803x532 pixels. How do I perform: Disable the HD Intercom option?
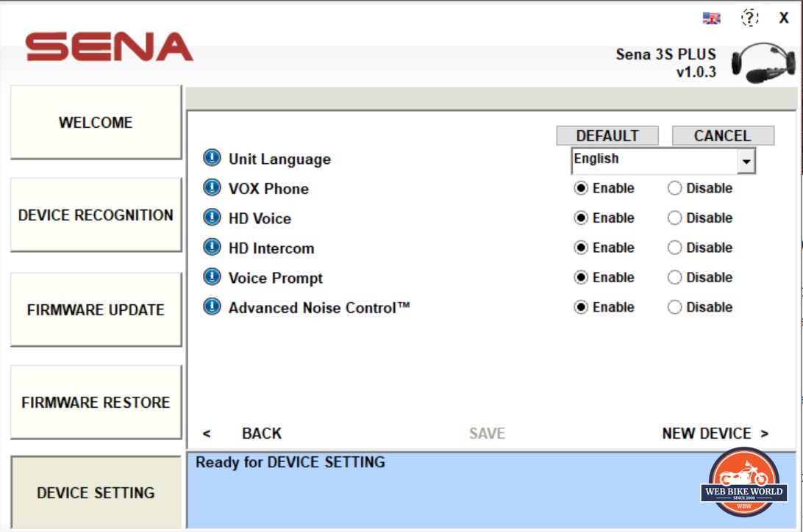pos(675,248)
